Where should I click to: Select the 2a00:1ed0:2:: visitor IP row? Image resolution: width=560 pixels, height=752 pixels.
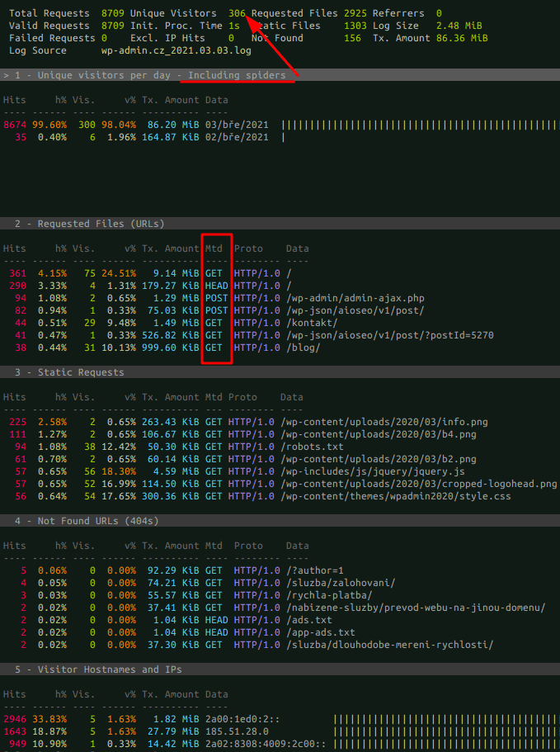(x=280, y=719)
